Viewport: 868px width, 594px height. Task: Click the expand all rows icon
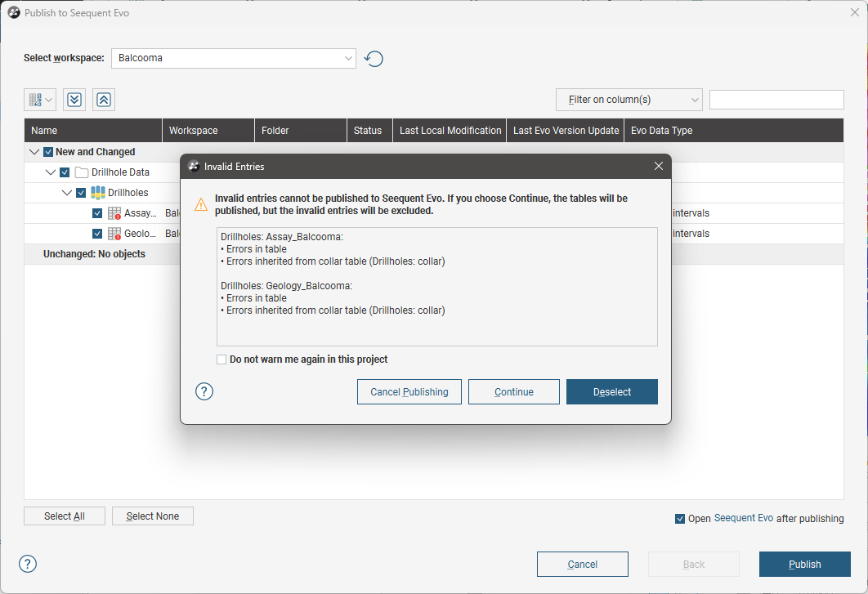pos(74,100)
